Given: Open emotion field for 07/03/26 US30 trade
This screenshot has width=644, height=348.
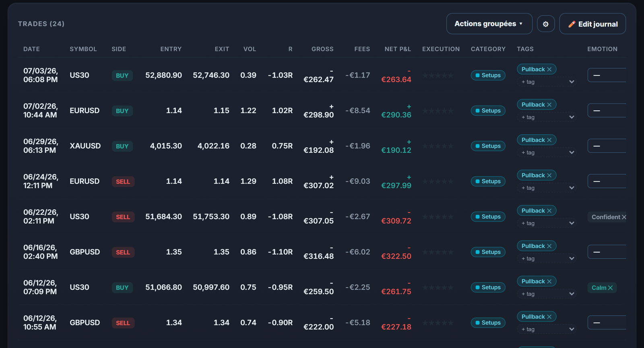Looking at the screenshot, I should 607,75.
